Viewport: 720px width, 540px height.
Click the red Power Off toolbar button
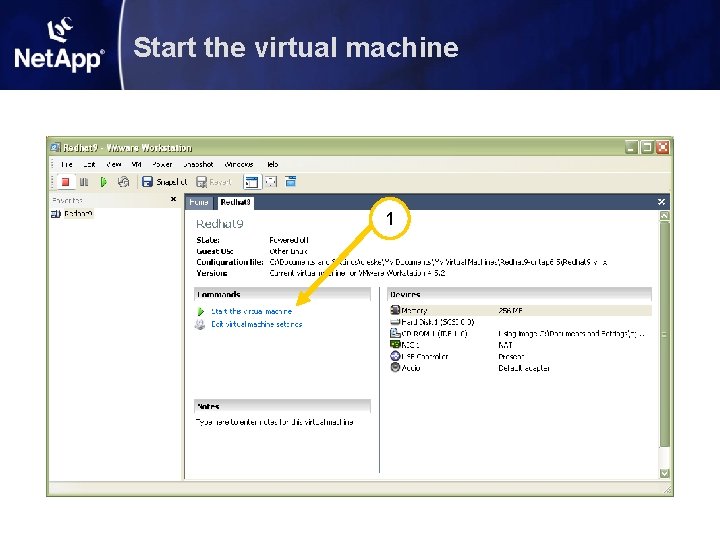pos(66,182)
